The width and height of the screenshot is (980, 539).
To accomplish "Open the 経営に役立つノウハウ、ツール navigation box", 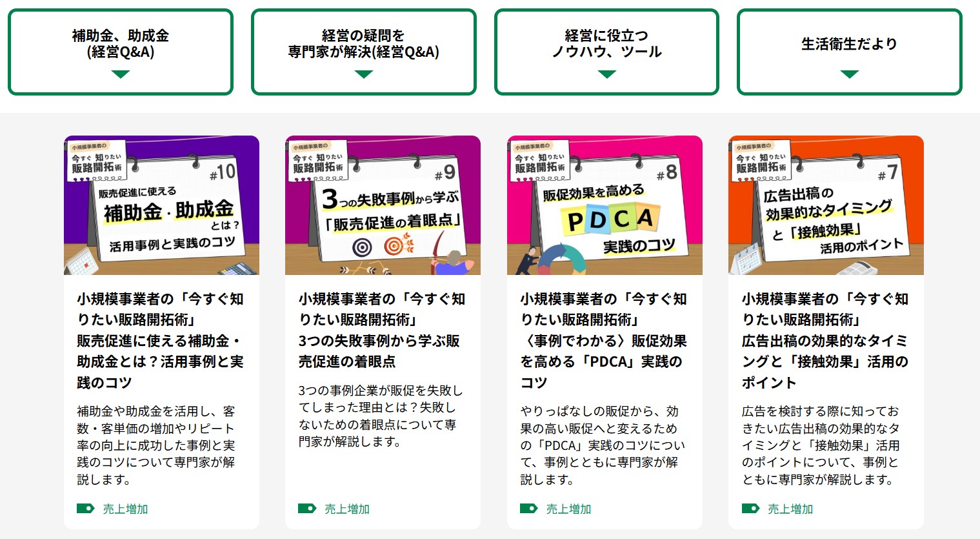I will point(606,52).
